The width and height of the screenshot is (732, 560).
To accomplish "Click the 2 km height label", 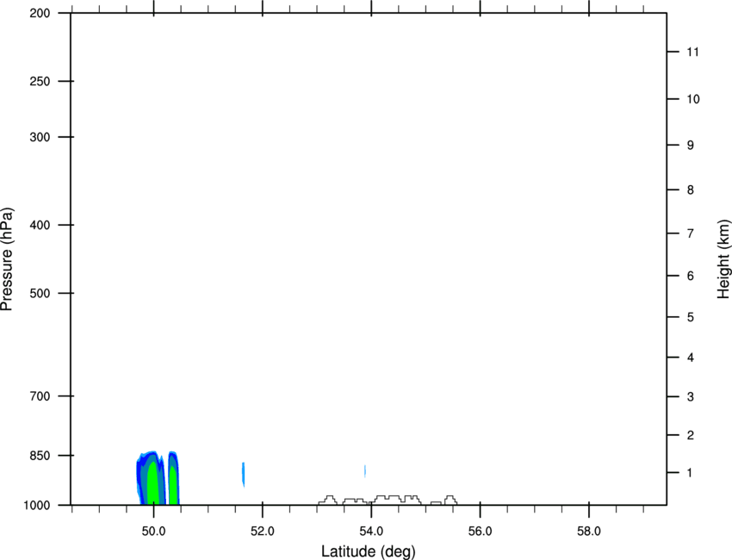I will 691,435.
